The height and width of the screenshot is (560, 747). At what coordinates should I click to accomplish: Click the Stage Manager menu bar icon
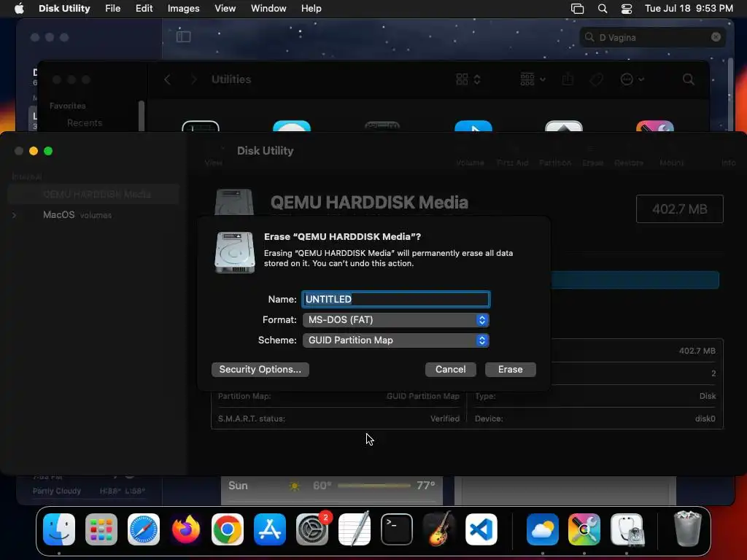click(x=577, y=9)
